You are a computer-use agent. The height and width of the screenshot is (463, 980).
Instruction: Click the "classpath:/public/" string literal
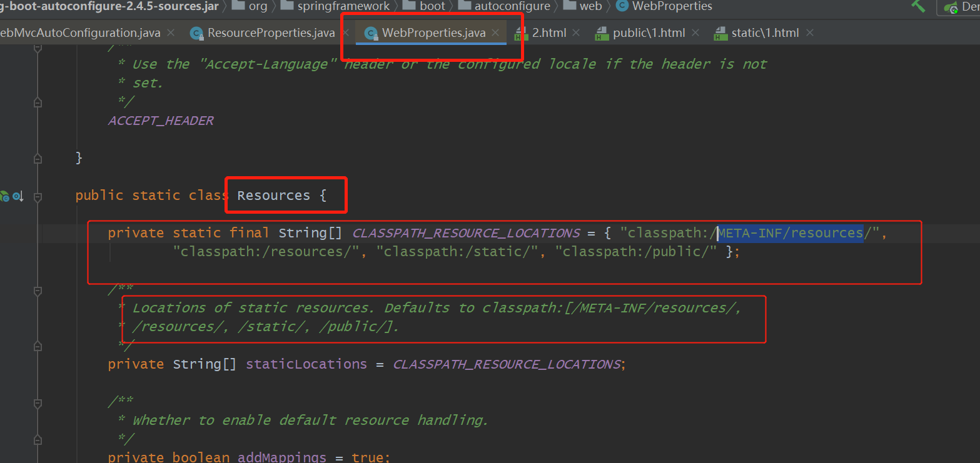pos(637,252)
